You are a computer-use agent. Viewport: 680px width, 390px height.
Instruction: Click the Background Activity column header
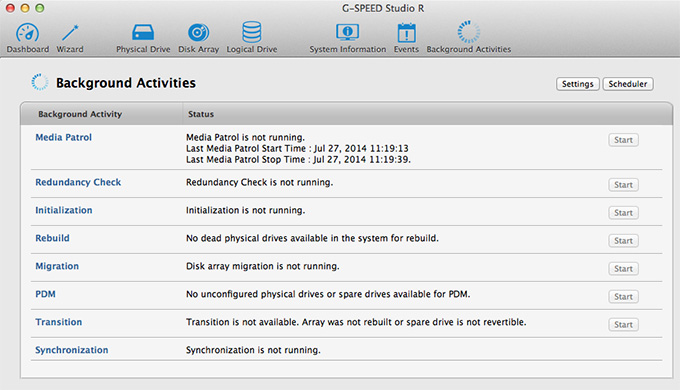click(x=80, y=114)
